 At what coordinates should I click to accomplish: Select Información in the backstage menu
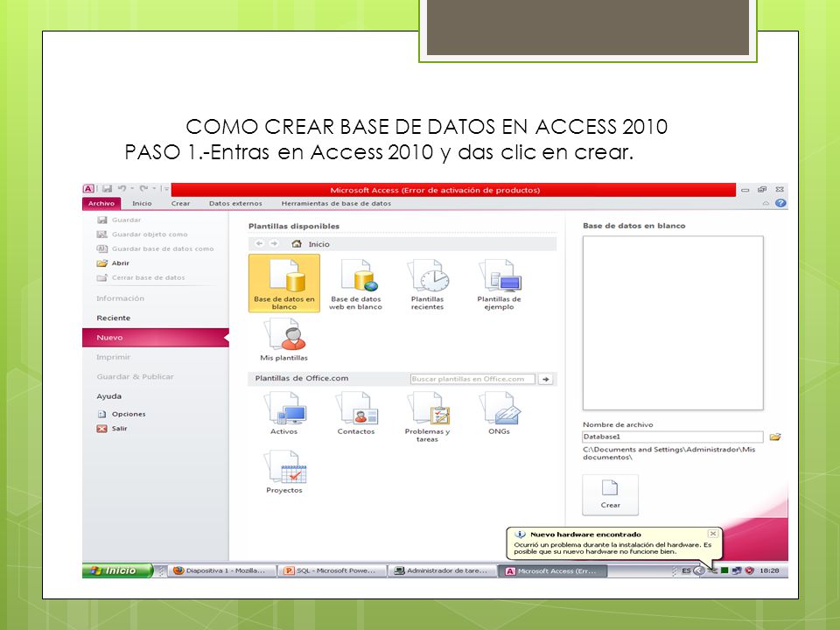pos(120,298)
